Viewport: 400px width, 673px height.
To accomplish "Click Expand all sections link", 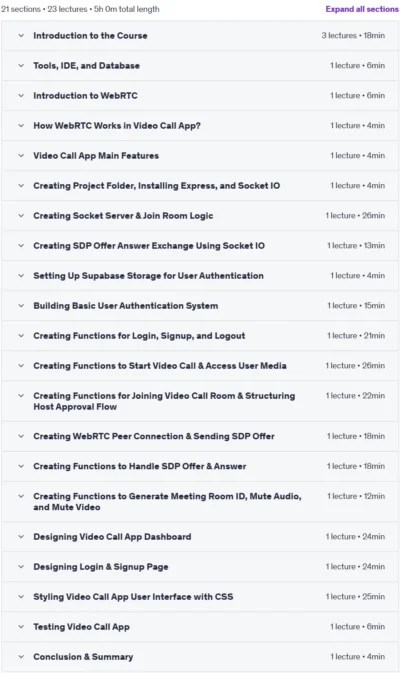I will pyautogui.click(x=362, y=9).
